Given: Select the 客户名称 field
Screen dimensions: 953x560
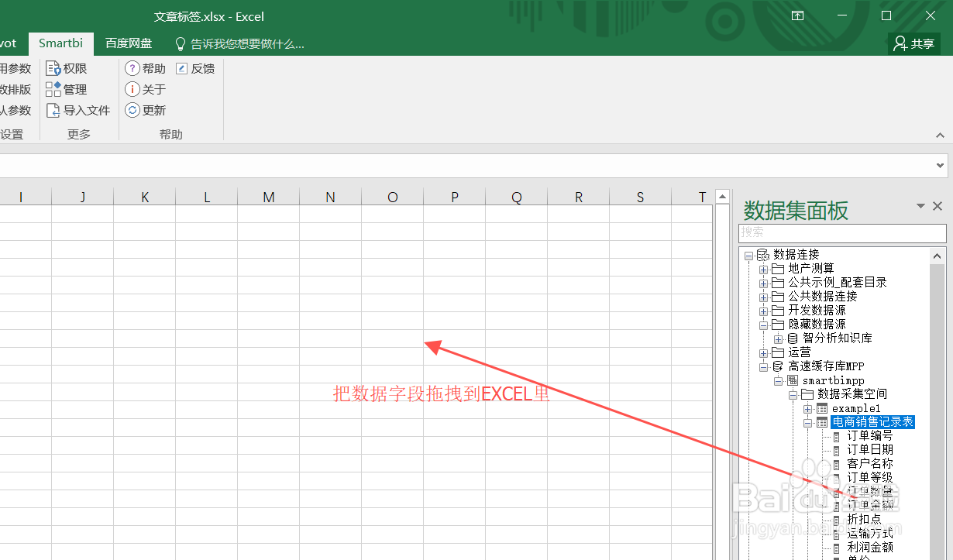Looking at the screenshot, I should [870, 463].
